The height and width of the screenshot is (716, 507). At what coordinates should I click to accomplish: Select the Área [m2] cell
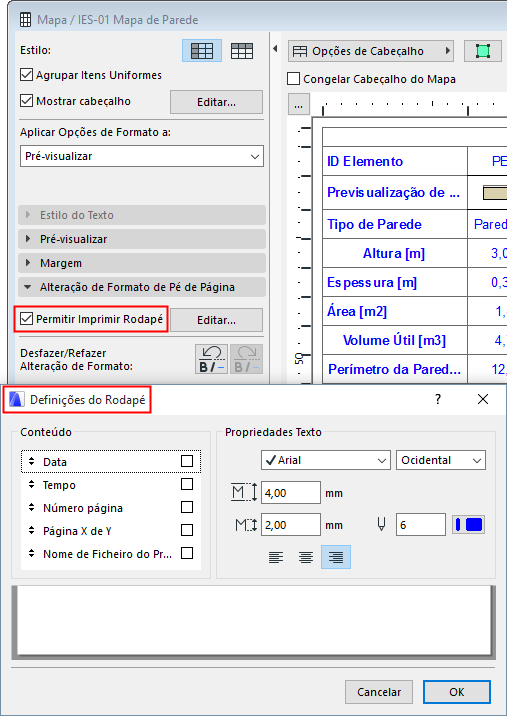[395, 311]
